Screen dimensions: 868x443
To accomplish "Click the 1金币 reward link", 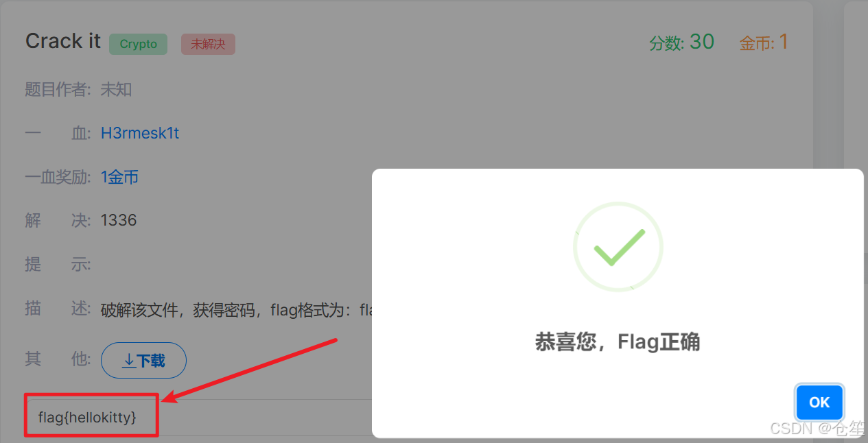I will pos(120,177).
